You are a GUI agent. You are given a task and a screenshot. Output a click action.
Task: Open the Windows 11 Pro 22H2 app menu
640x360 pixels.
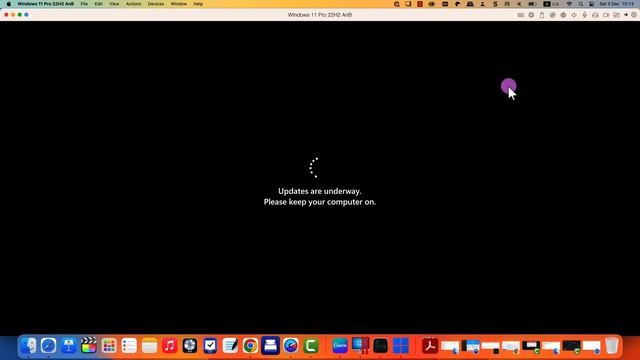46,4
